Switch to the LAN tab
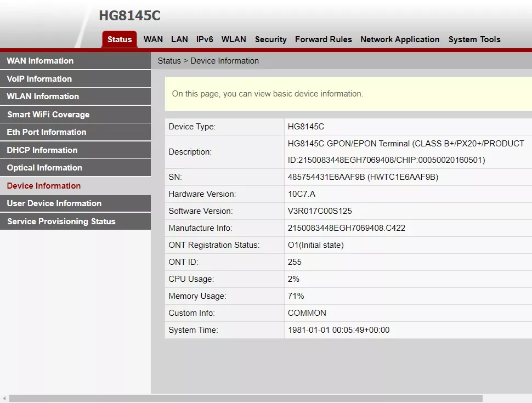The width and height of the screenshot is (532, 403). point(179,39)
